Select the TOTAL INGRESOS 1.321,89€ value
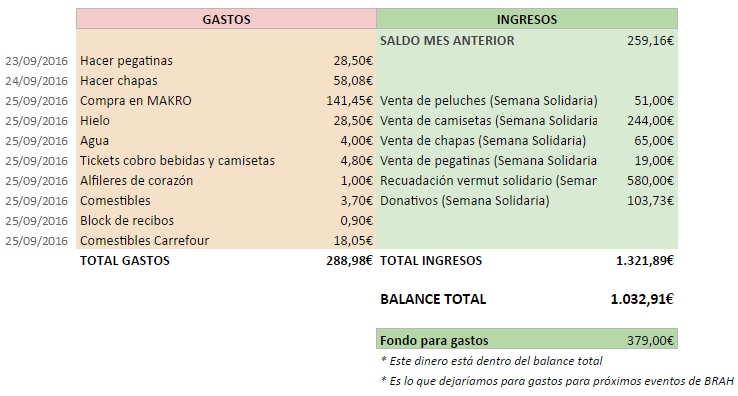This screenshot has height=396, width=738. point(645,260)
